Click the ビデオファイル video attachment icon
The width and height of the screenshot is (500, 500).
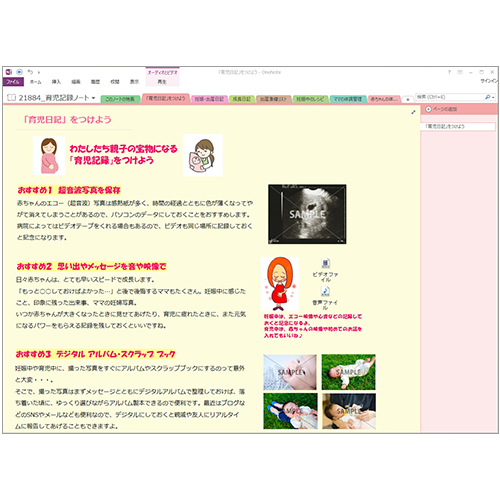(325, 263)
